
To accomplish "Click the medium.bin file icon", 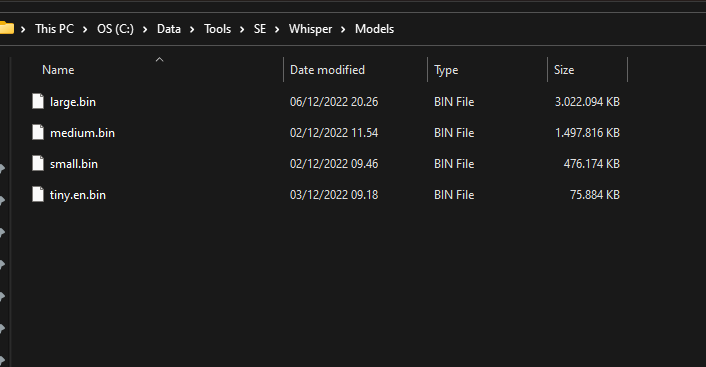I will pyautogui.click(x=38, y=132).
